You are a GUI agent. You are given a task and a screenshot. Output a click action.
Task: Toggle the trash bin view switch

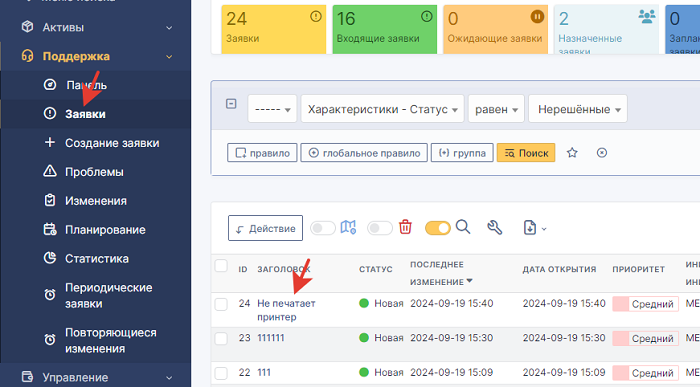379,228
